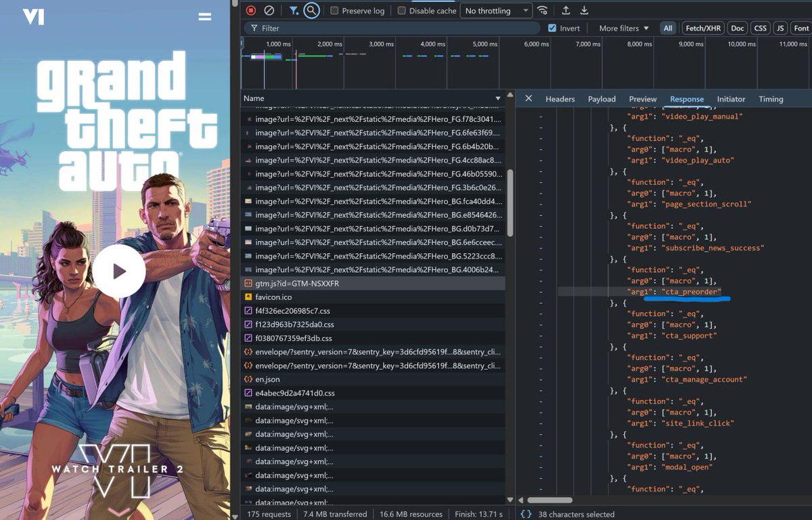Image resolution: width=812 pixels, height=520 pixels.
Task: Open network conditions wifi icon
Action: click(x=543, y=10)
